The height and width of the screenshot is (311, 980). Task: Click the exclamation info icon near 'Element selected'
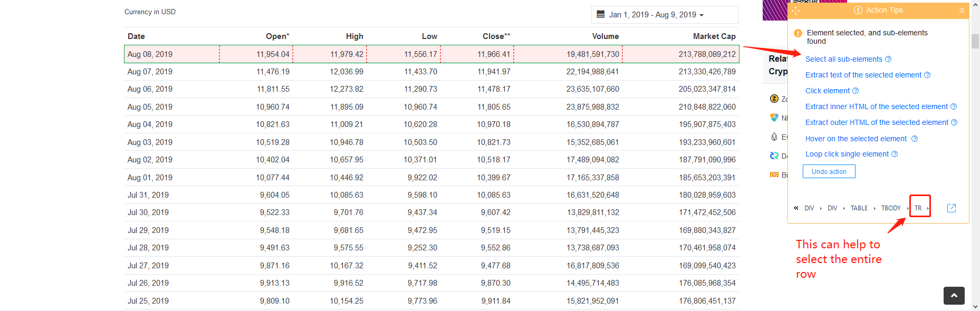pos(798,33)
